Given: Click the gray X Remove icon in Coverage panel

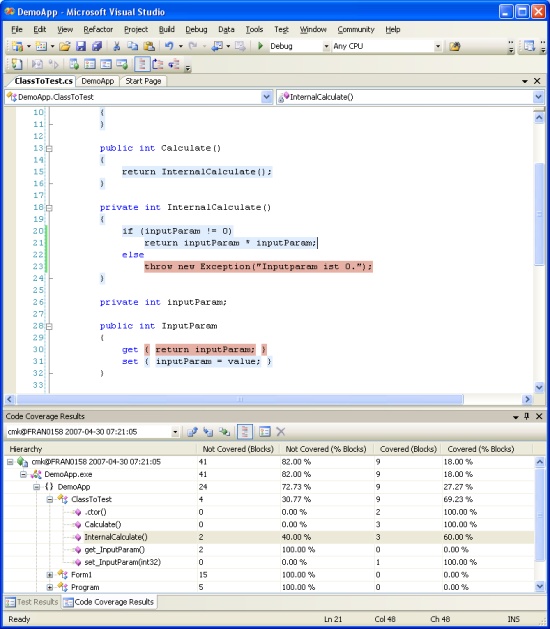Looking at the screenshot, I should (x=281, y=432).
